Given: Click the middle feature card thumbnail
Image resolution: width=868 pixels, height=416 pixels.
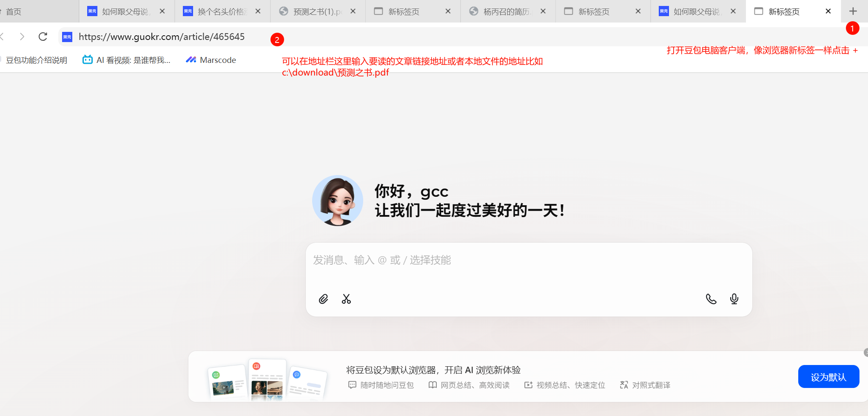Looking at the screenshot, I should tap(267, 379).
